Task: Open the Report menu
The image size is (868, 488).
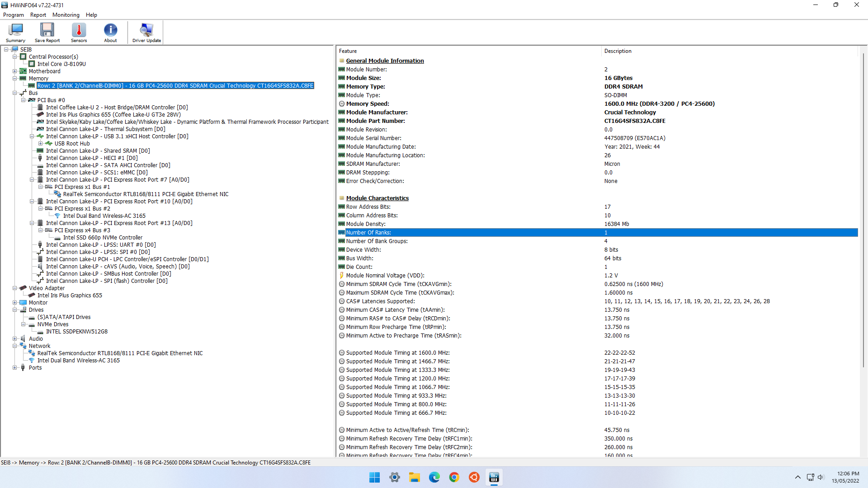Action: click(38, 15)
